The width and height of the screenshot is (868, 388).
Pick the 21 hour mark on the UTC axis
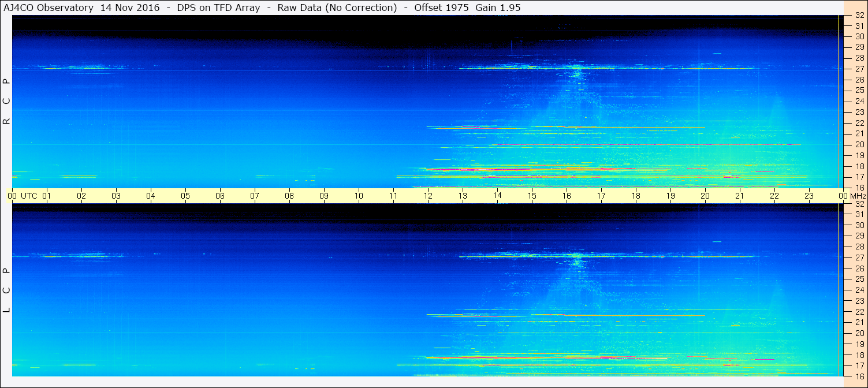[x=740, y=196]
